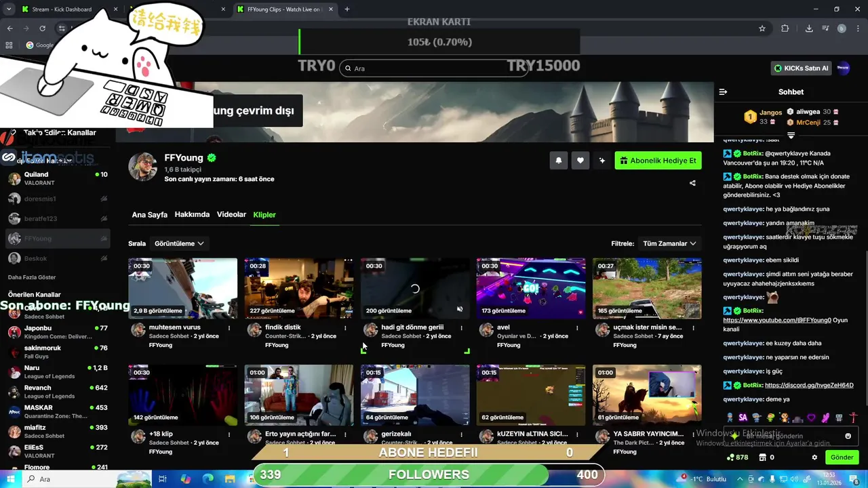Image resolution: width=868 pixels, height=488 pixels.
Task: Open Task View on the taskbar
Action: tap(163, 479)
